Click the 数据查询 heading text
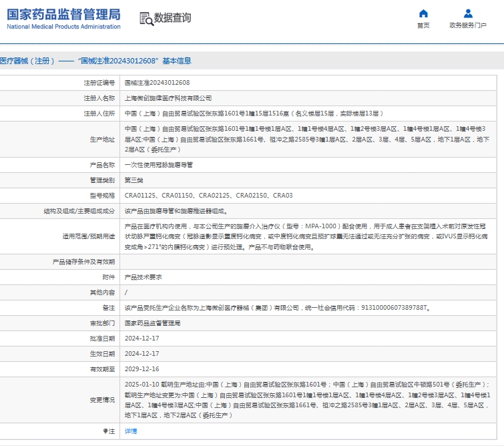504x446 pixels. pos(173,17)
